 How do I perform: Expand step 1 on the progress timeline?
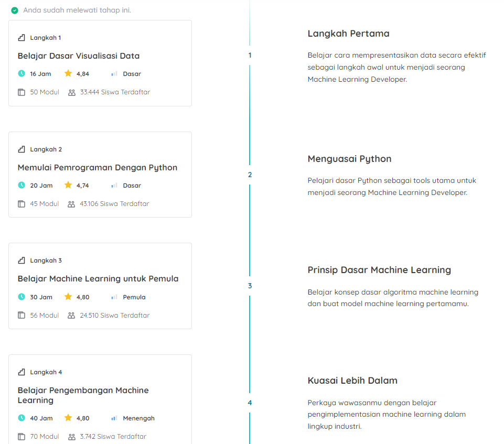250,55
